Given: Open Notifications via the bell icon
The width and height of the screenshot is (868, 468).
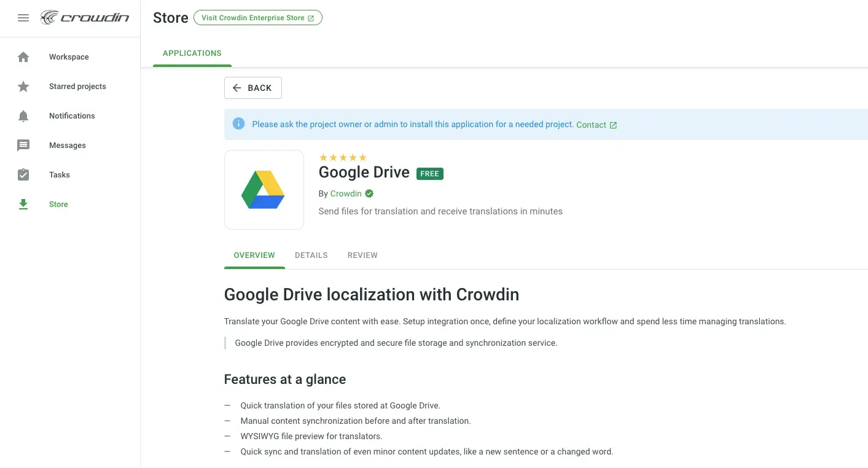Looking at the screenshot, I should tap(23, 115).
